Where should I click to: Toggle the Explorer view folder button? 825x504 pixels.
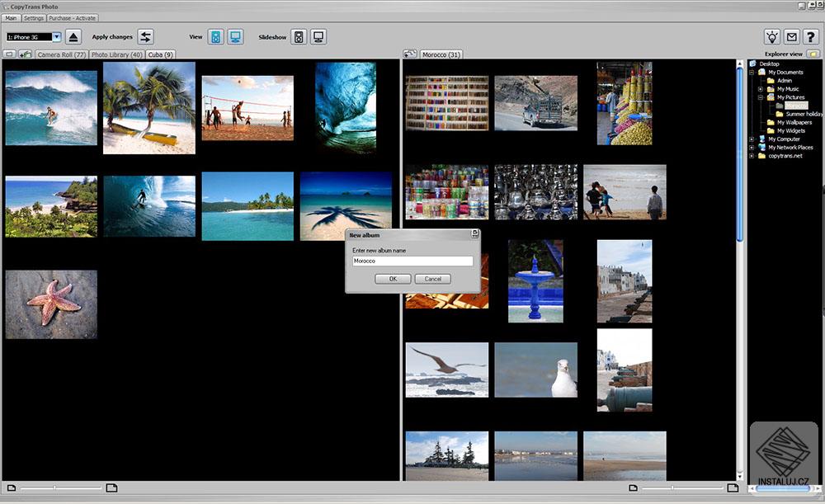click(813, 54)
